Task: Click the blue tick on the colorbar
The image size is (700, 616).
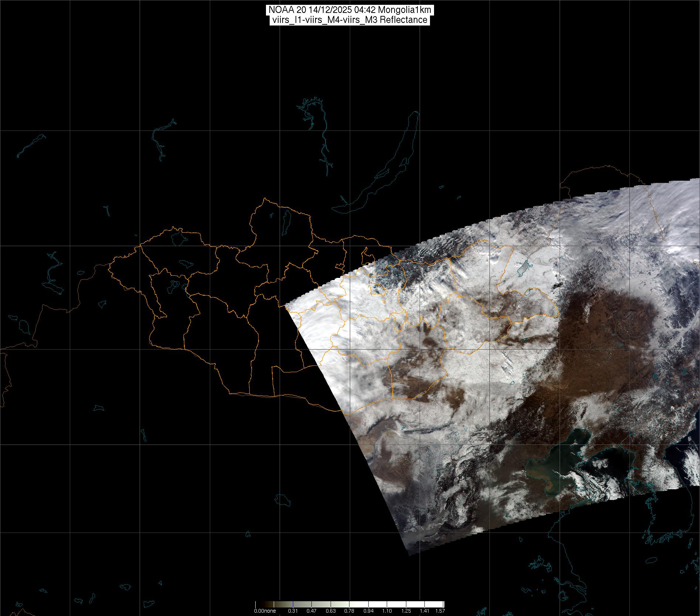Action: [x=293, y=604]
